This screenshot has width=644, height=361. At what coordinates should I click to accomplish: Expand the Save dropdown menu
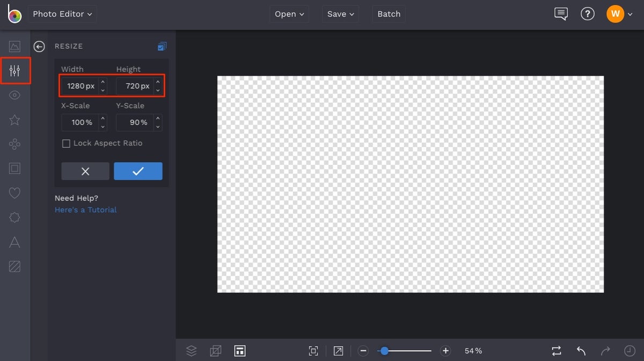click(340, 14)
